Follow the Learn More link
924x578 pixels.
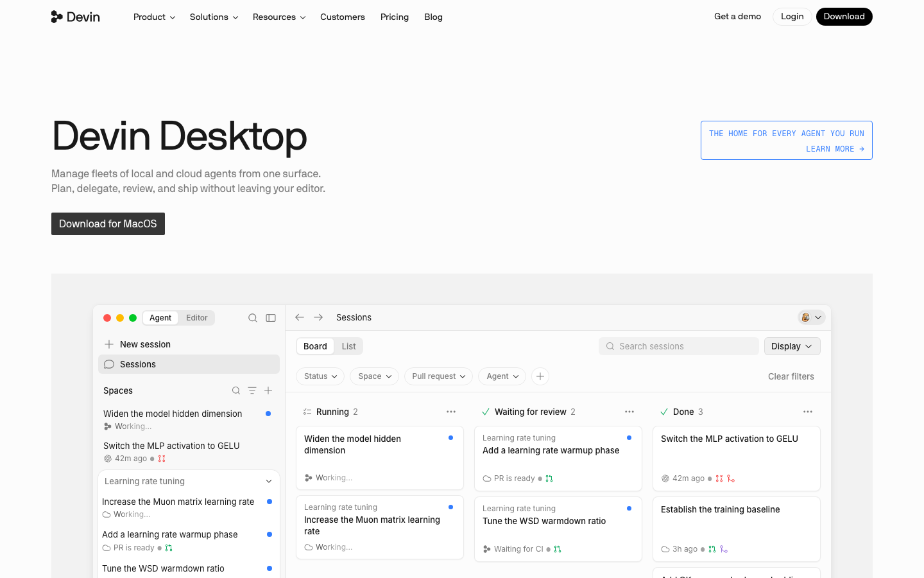835,149
